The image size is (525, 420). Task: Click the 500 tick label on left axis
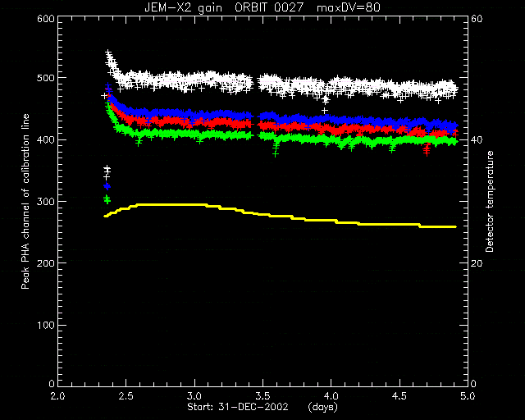click(46, 78)
